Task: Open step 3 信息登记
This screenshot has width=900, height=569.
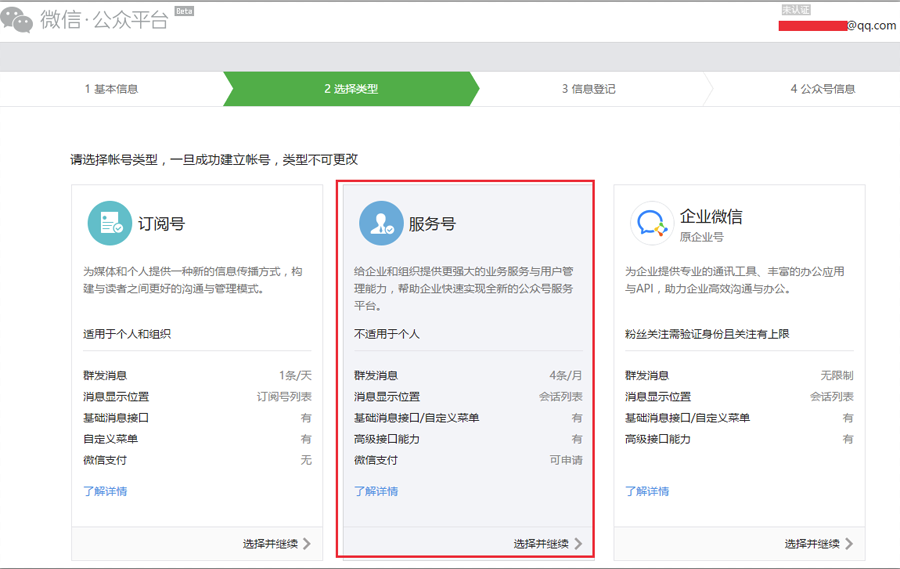Action: click(x=589, y=89)
